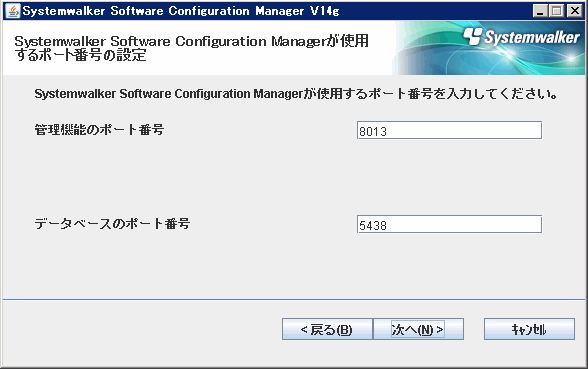Click the 管理機能のポート番号 label

[99, 130]
